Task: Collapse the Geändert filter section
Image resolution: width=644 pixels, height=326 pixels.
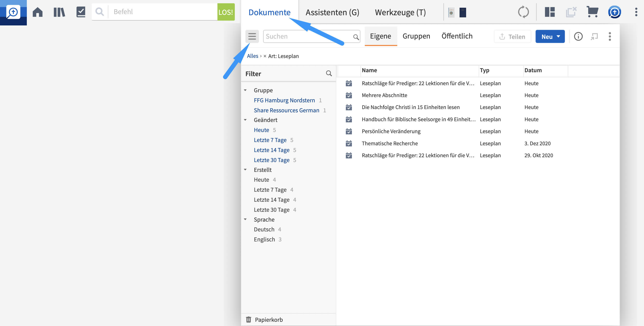Action: coord(245,120)
